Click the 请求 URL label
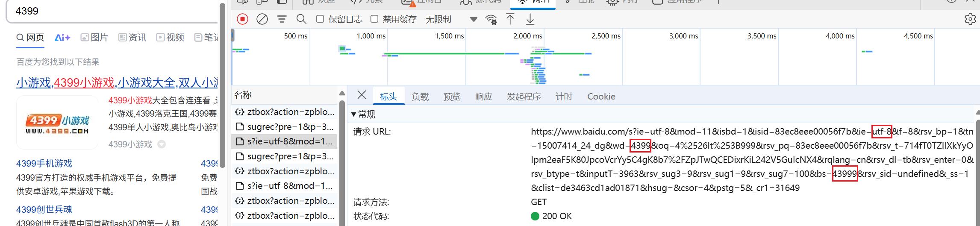The width and height of the screenshot is (980, 226). pyautogui.click(x=372, y=132)
